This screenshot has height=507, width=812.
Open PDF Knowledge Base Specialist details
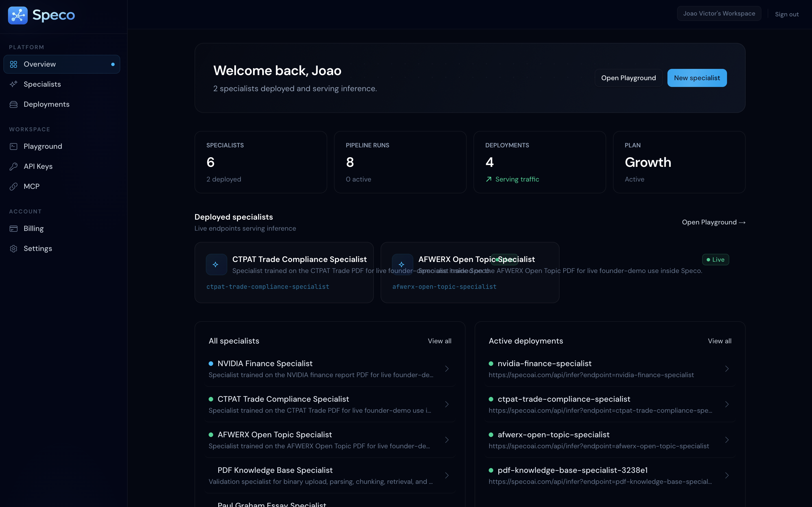(x=447, y=475)
